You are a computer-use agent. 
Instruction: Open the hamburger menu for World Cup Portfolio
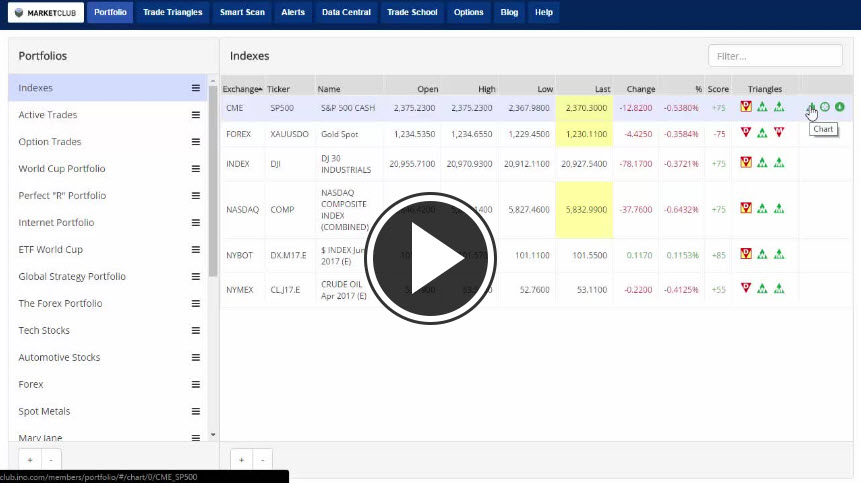pos(195,169)
